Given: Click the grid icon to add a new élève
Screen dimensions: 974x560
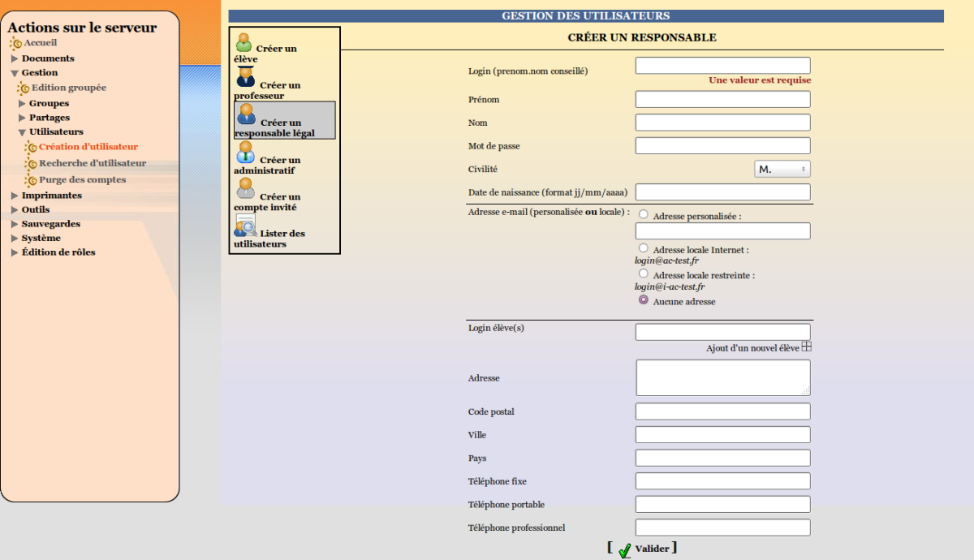Looking at the screenshot, I should pos(807,347).
